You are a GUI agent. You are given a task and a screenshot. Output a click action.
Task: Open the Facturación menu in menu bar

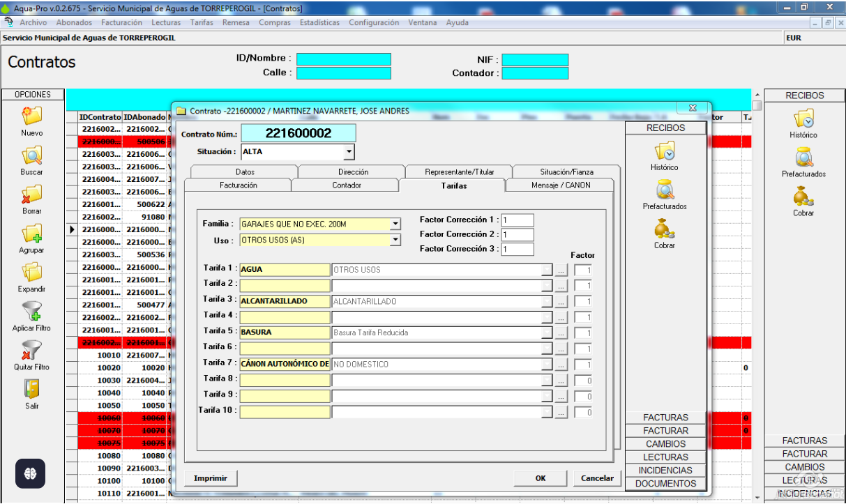tap(121, 22)
